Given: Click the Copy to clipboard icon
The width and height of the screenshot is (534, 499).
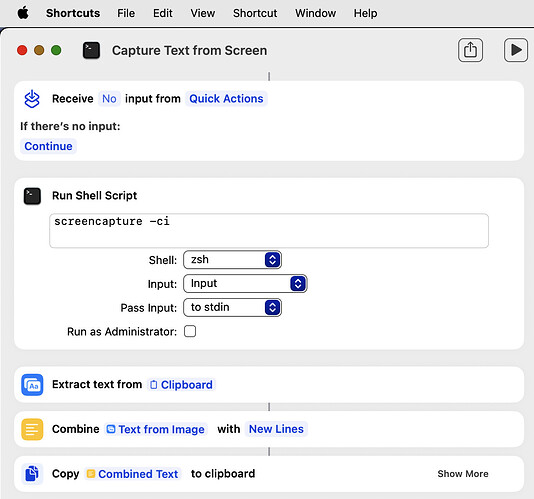Looking at the screenshot, I should click(x=32, y=474).
